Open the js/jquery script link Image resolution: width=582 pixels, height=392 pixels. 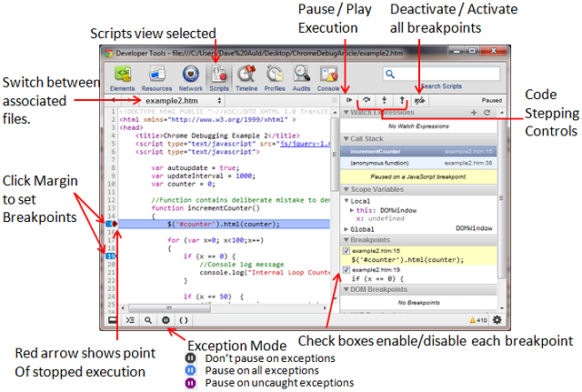[305, 144]
